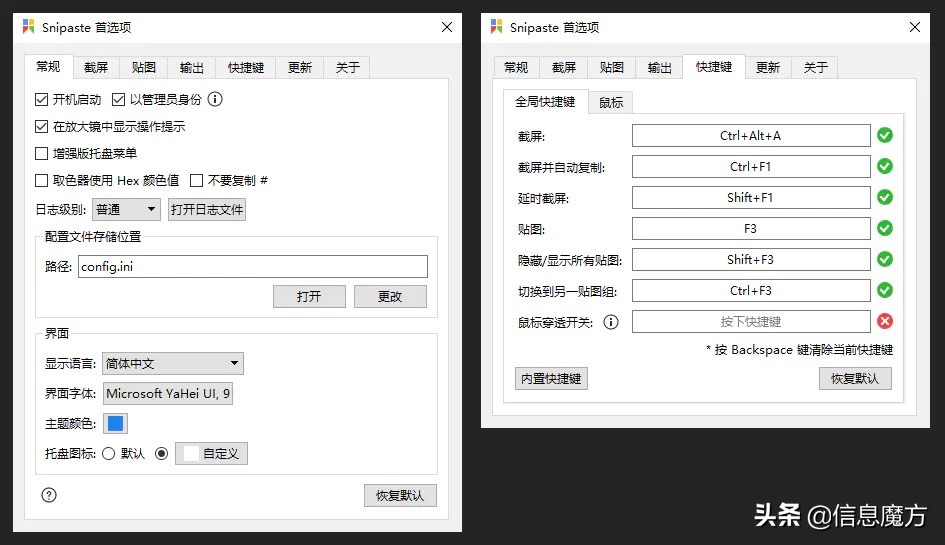
Task: Uncheck 在放大镜中显示操作提示
Action: coord(42,127)
